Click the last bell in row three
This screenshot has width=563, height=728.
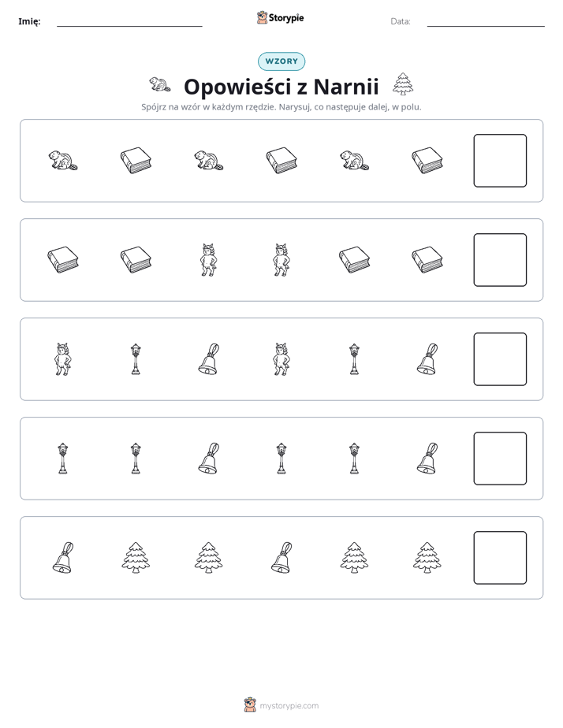(x=427, y=359)
